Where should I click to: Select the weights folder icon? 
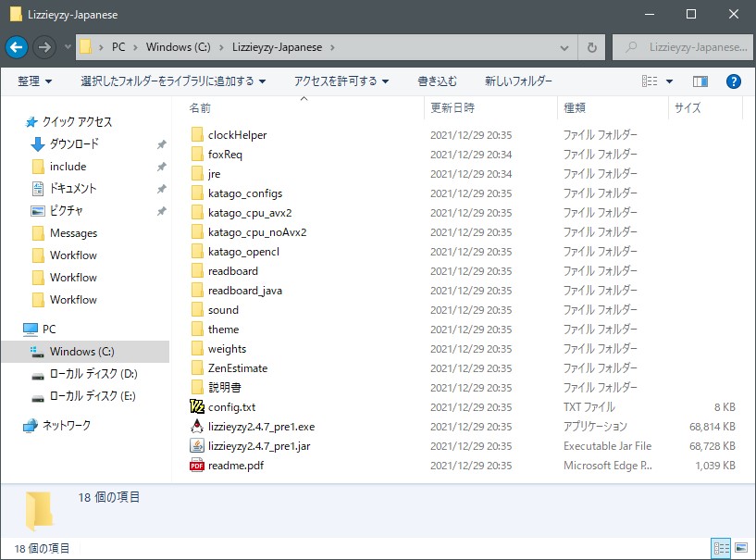[197, 349]
